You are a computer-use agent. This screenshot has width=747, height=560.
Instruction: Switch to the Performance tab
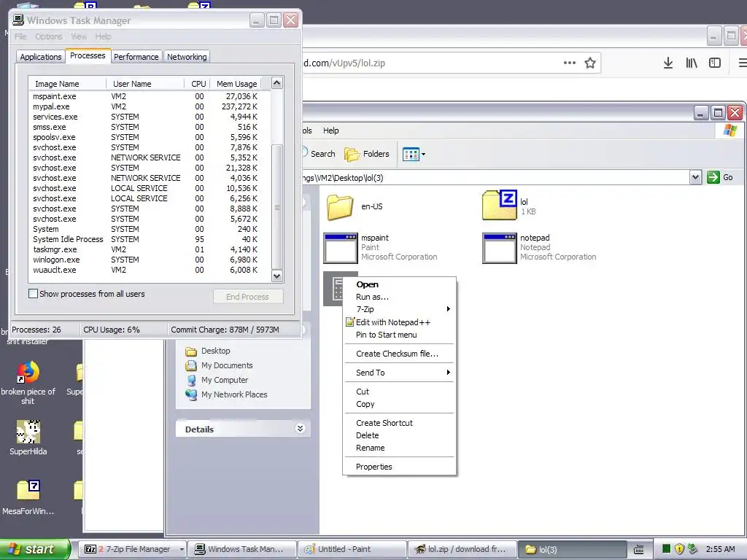136,57
